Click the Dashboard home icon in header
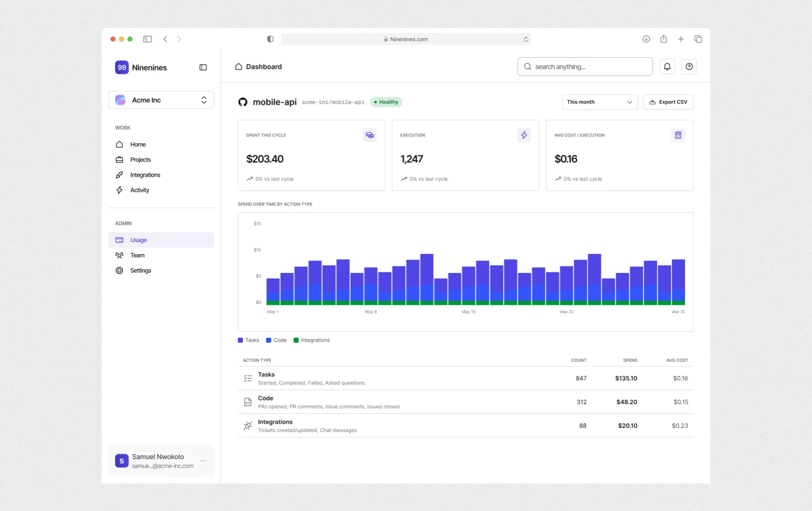 [238, 66]
